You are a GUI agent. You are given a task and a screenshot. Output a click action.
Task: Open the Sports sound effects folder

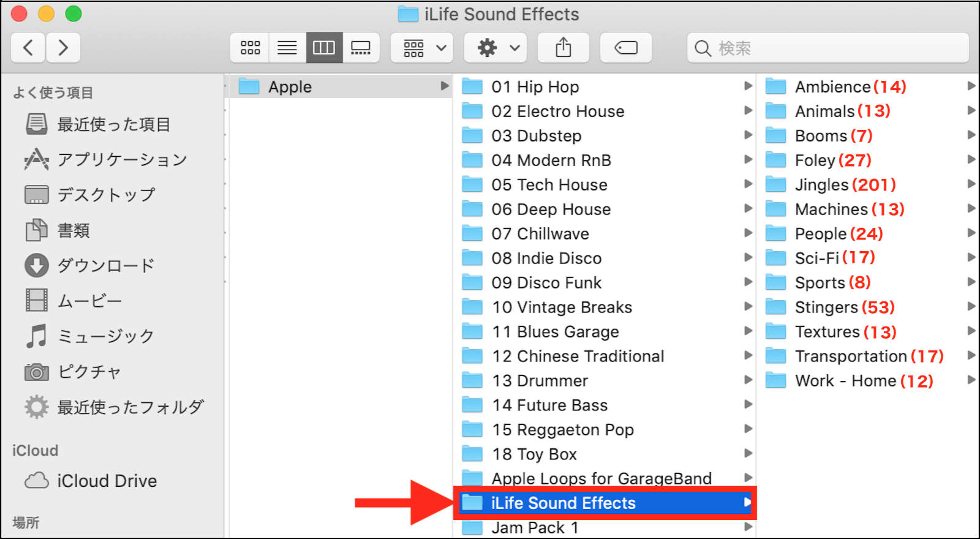[869, 282]
